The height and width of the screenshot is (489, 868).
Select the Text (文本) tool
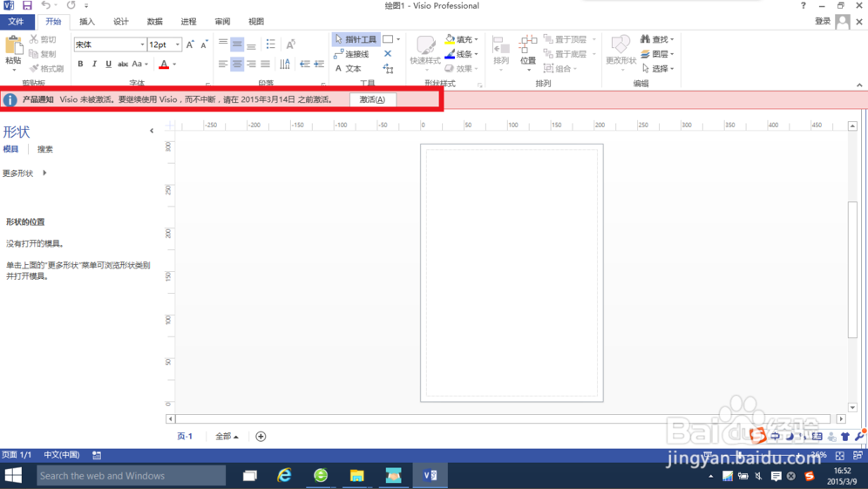pos(349,69)
